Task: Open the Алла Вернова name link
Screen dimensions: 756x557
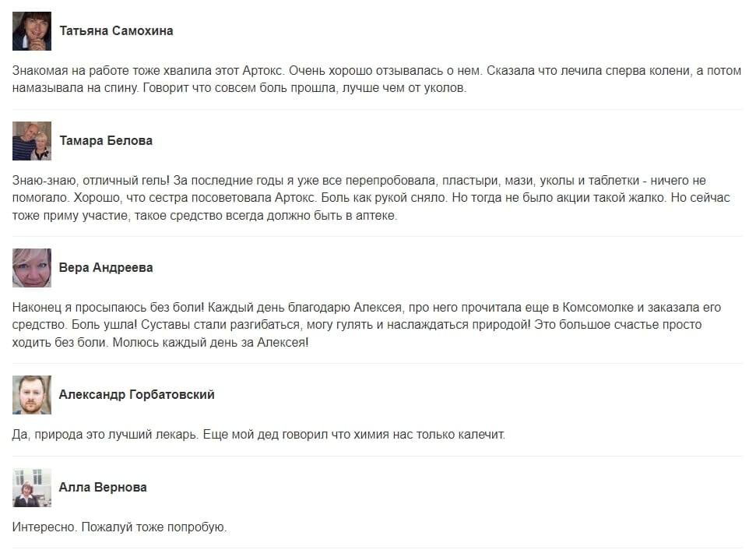Action: click(103, 487)
